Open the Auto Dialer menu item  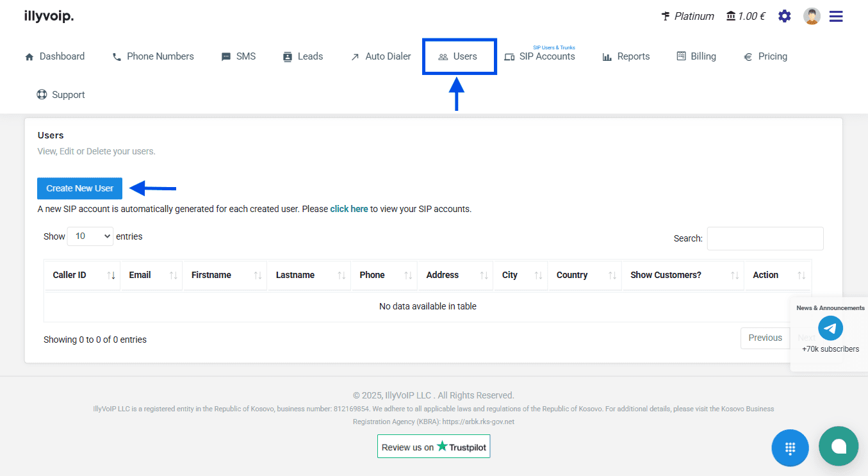click(381, 56)
